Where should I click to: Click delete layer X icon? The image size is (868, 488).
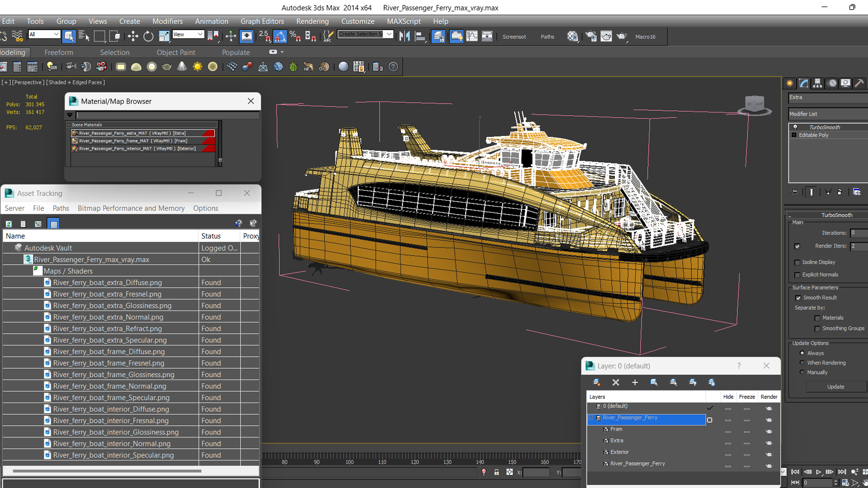pyautogui.click(x=615, y=382)
